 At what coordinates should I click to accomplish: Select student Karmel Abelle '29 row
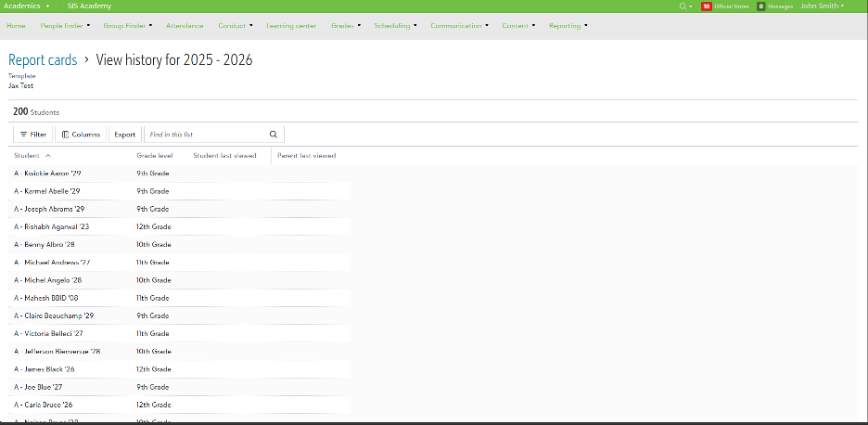[x=179, y=191]
